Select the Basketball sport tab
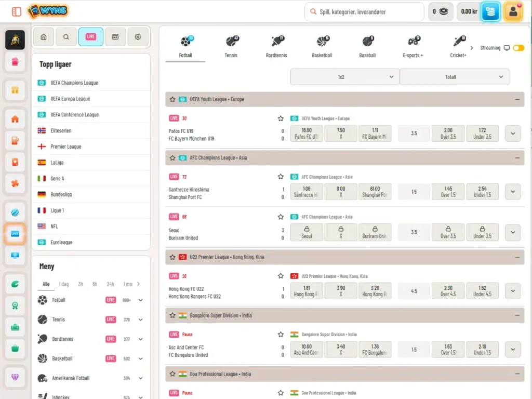 [x=322, y=47]
